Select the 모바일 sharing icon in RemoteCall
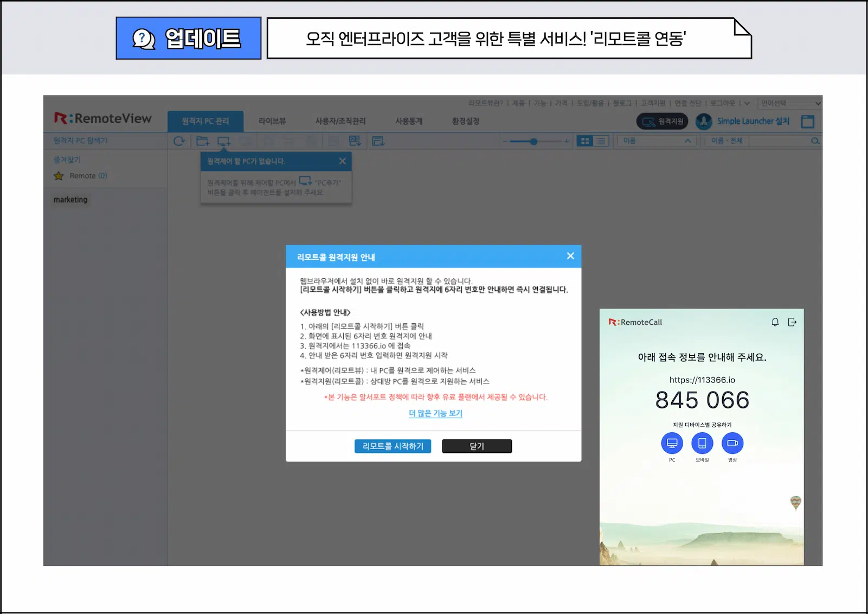The width and height of the screenshot is (868, 614). click(702, 443)
